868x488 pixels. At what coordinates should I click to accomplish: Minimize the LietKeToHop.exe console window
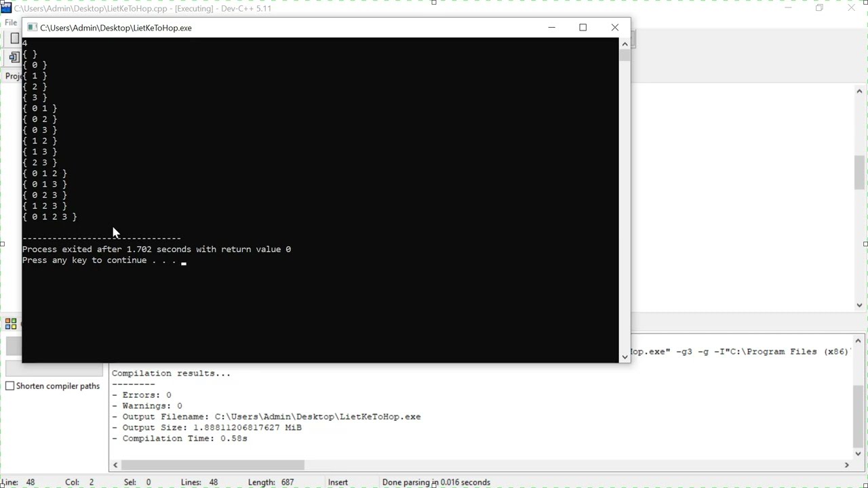tap(551, 27)
